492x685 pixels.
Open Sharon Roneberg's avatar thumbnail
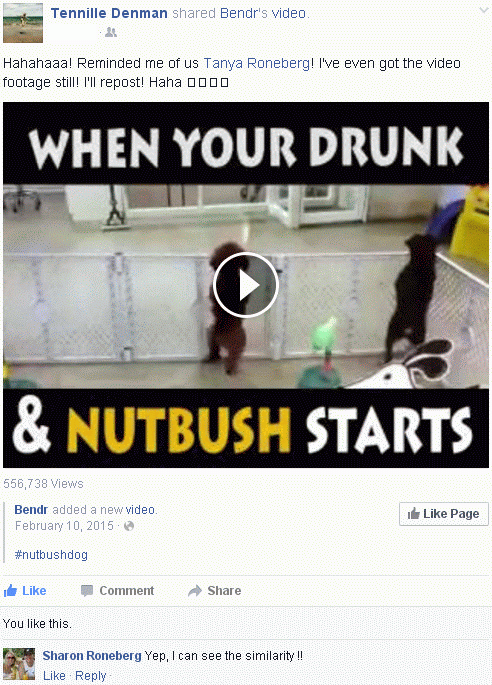(x=19, y=664)
